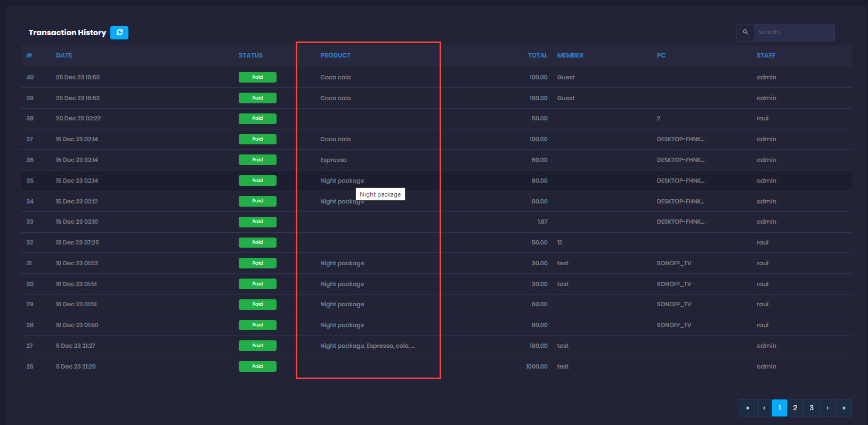Open page 2 of transactions
The height and width of the screenshot is (425, 868).
click(x=795, y=408)
